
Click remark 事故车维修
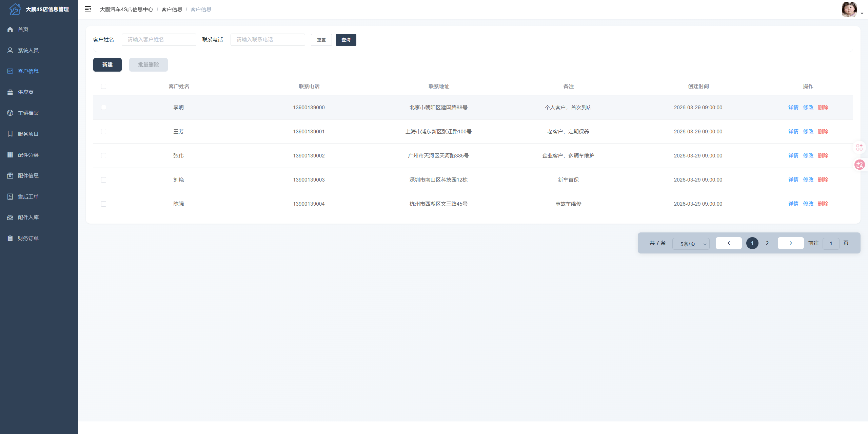coord(568,204)
